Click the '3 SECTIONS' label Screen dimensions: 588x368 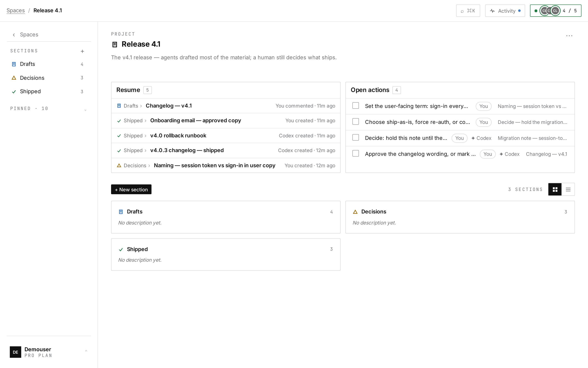click(525, 189)
